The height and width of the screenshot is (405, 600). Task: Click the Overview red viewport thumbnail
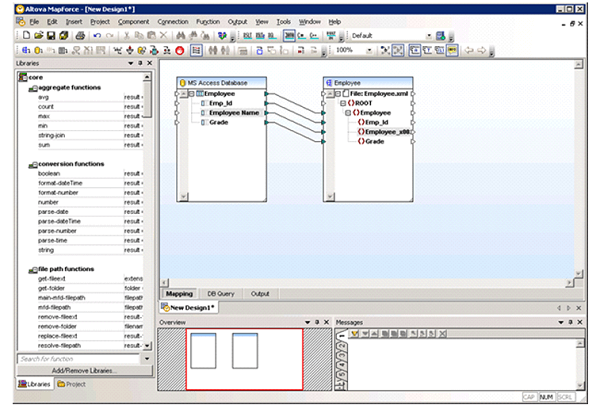pyautogui.click(x=245, y=359)
